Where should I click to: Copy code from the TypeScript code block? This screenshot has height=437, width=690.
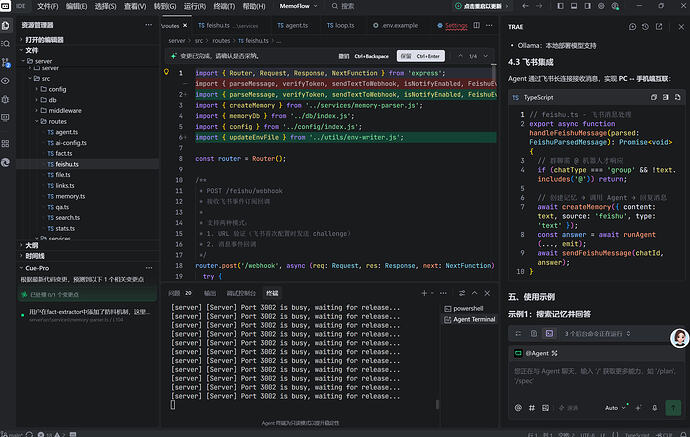pos(654,97)
